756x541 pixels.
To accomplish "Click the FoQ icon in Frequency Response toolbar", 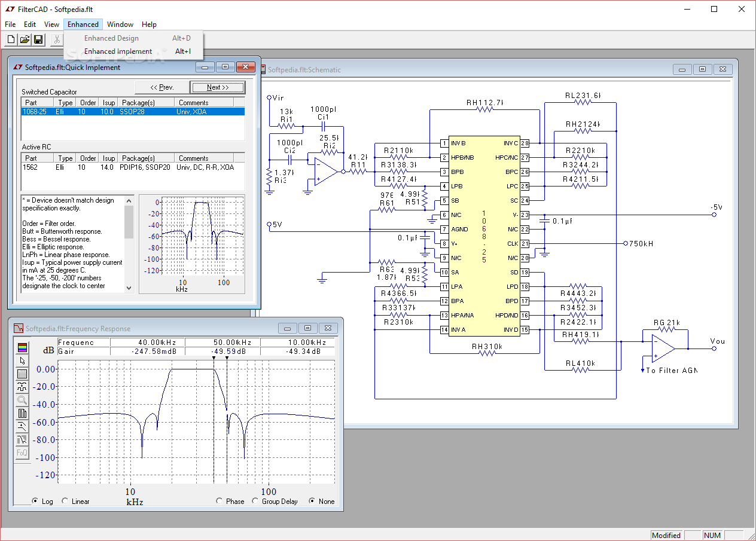I will tap(22, 453).
